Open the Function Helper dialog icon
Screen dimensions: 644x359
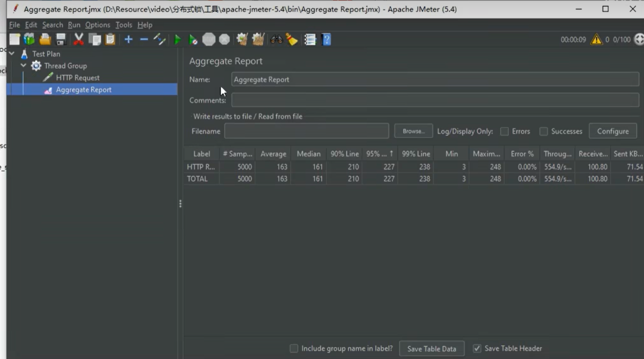pyautogui.click(x=310, y=40)
